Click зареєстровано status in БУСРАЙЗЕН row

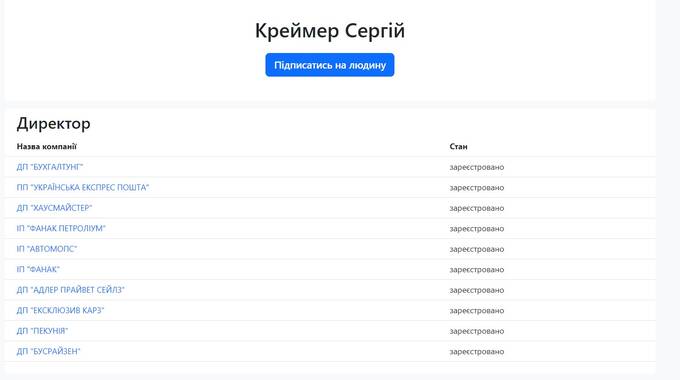pyautogui.click(x=477, y=351)
